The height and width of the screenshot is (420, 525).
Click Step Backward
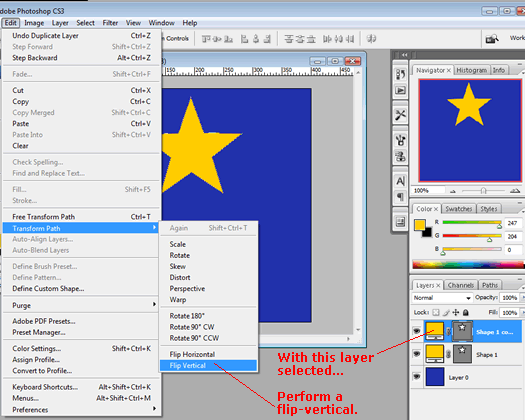(81, 58)
